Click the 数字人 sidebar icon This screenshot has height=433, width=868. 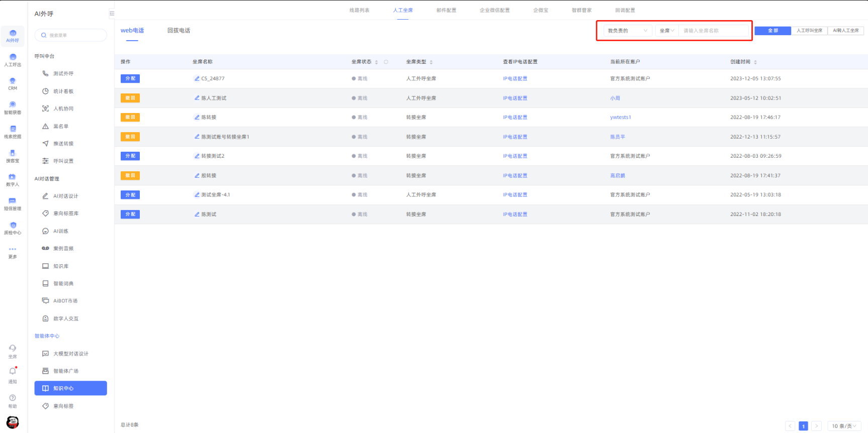click(13, 179)
